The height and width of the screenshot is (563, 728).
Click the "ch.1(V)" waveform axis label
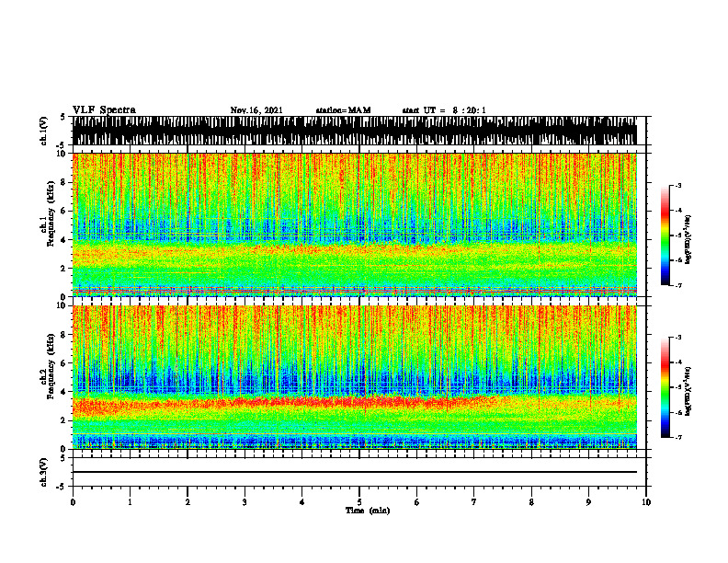click(43, 131)
